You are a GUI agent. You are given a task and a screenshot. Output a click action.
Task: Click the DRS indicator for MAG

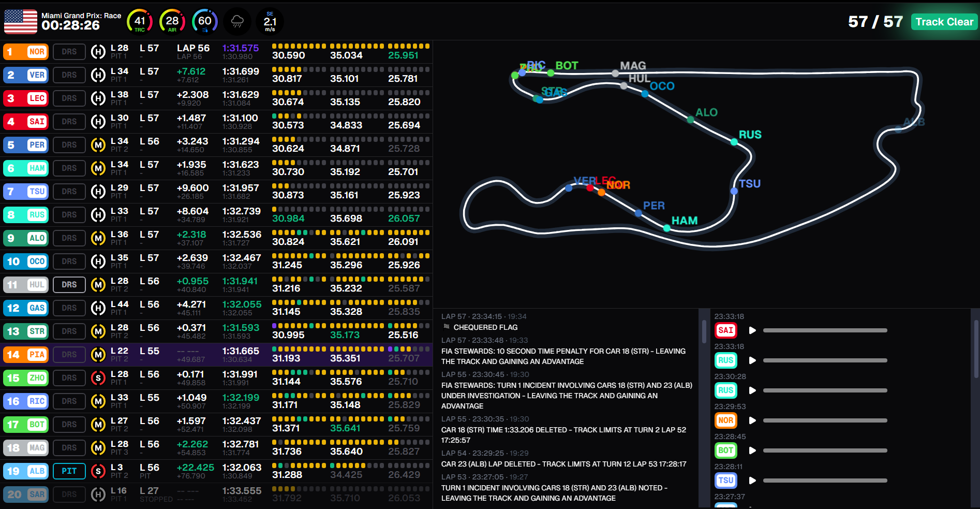69,448
